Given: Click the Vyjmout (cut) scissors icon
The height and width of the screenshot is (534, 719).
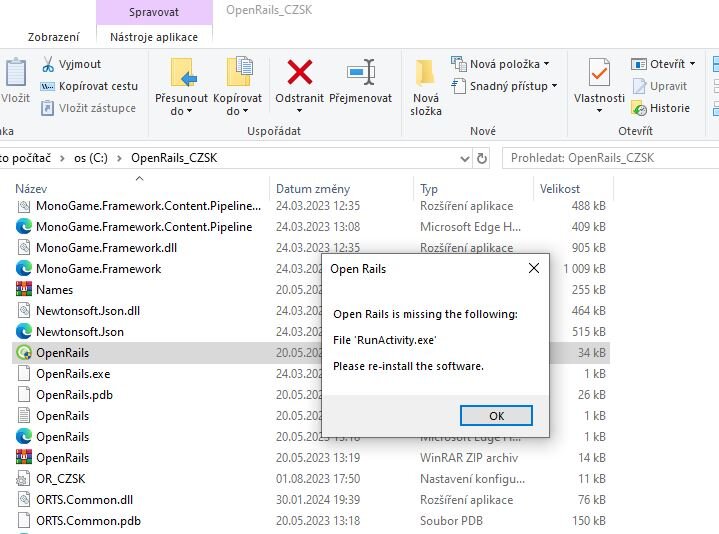Looking at the screenshot, I should tap(48, 64).
